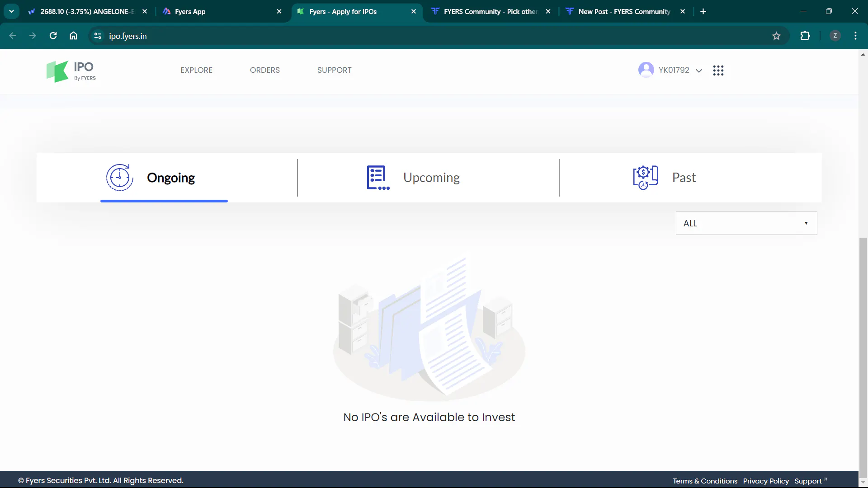
Task: Reload the page with refresh icon
Action: [53, 36]
